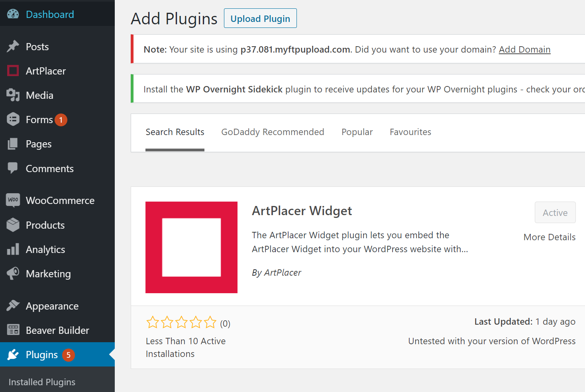Click the Pages icon in sidebar
The image size is (585, 392).
[13, 144]
